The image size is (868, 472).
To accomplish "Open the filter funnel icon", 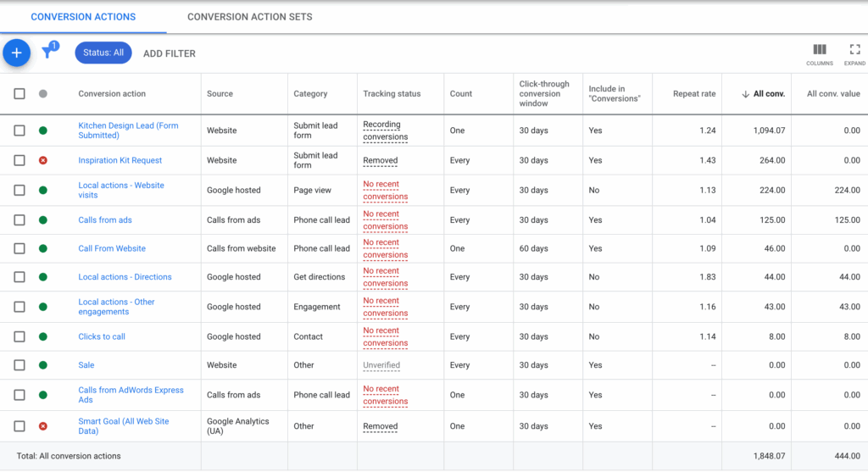I will (47, 53).
